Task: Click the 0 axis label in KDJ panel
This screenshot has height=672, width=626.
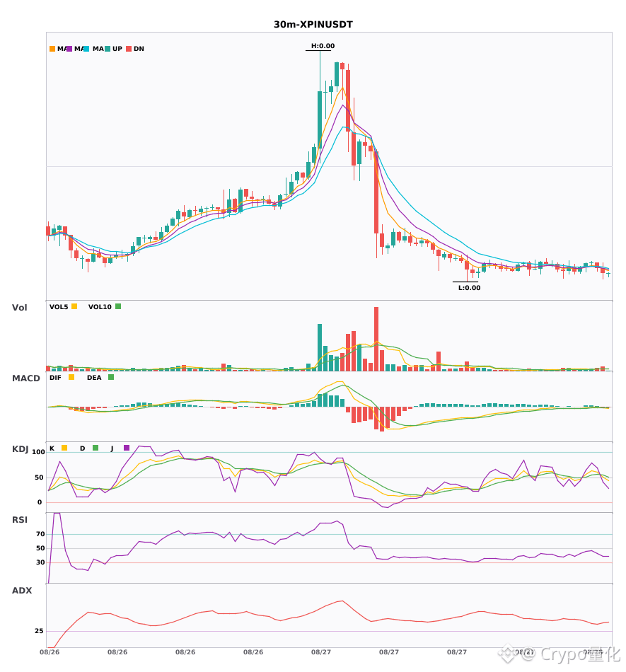Action: (40, 502)
